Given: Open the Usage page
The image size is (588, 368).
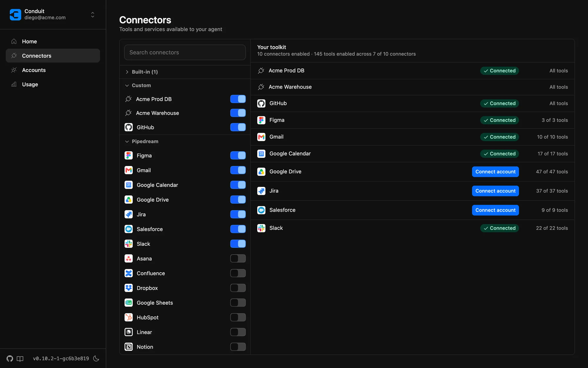Looking at the screenshot, I should tap(53, 84).
